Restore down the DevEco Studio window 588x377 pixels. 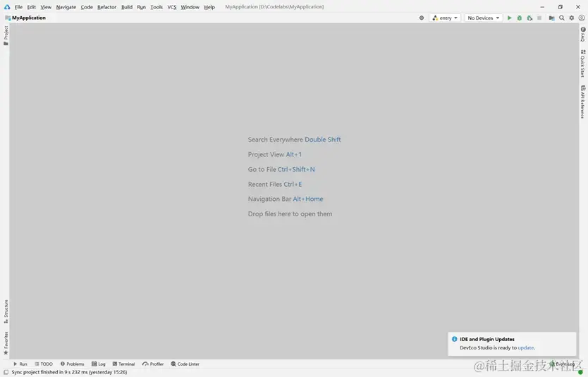tap(561, 7)
